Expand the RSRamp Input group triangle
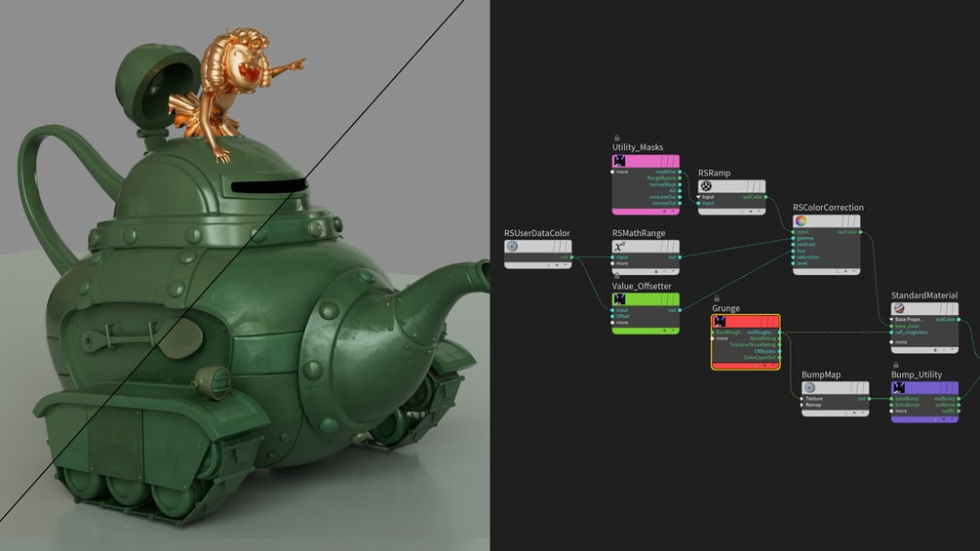This screenshot has width=980, height=551. pyautogui.click(x=699, y=197)
